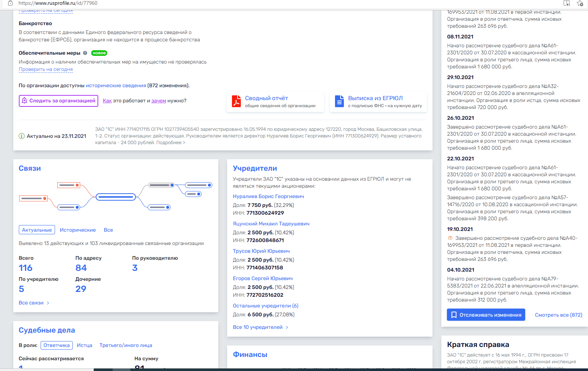Image resolution: width=588 pixels, height=371 pixels.
Task: Open founder Нуралиев Борис Георгиевич link
Action: 268,196
